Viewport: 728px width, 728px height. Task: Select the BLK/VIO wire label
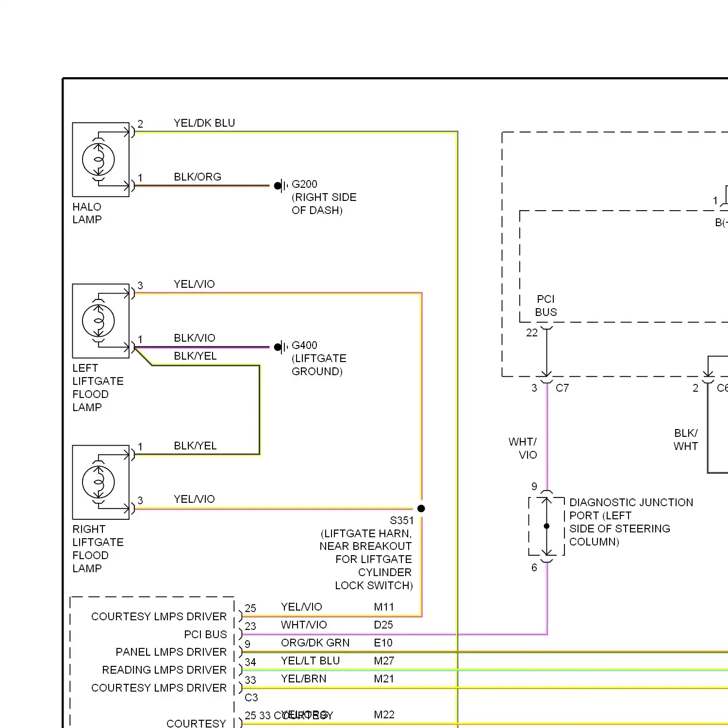[x=195, y=338]
